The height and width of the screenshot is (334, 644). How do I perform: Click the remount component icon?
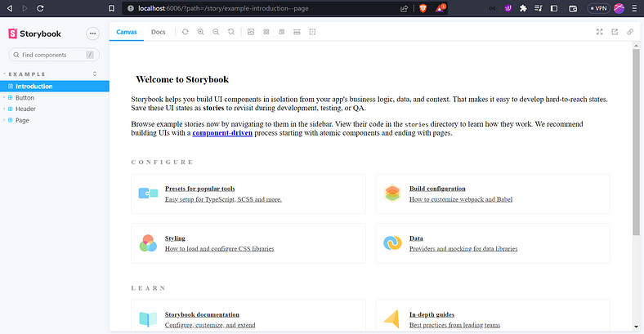pos(186,32)
